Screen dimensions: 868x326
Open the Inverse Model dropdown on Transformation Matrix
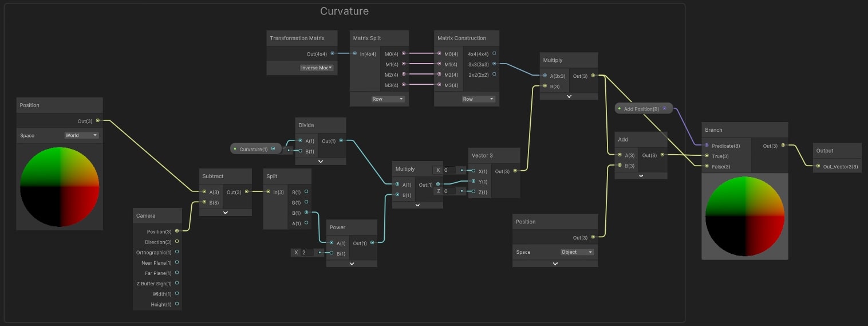[x=317, y=68]
